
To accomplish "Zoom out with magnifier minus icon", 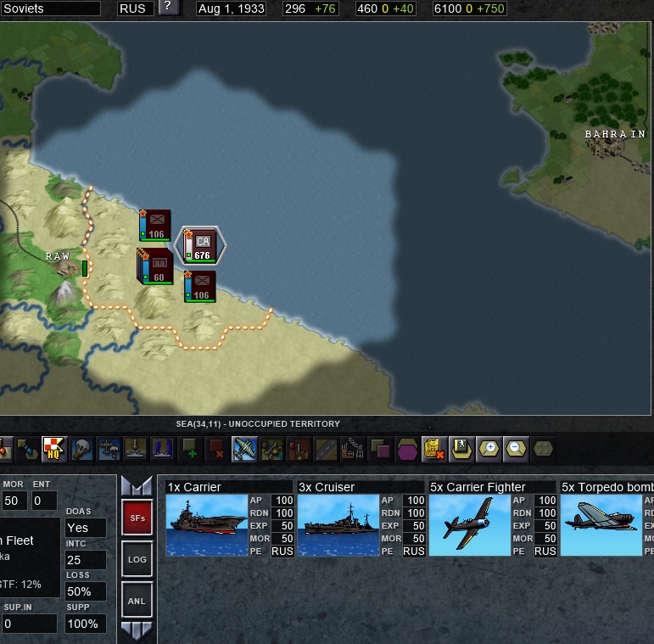I will tap(516, 449).
